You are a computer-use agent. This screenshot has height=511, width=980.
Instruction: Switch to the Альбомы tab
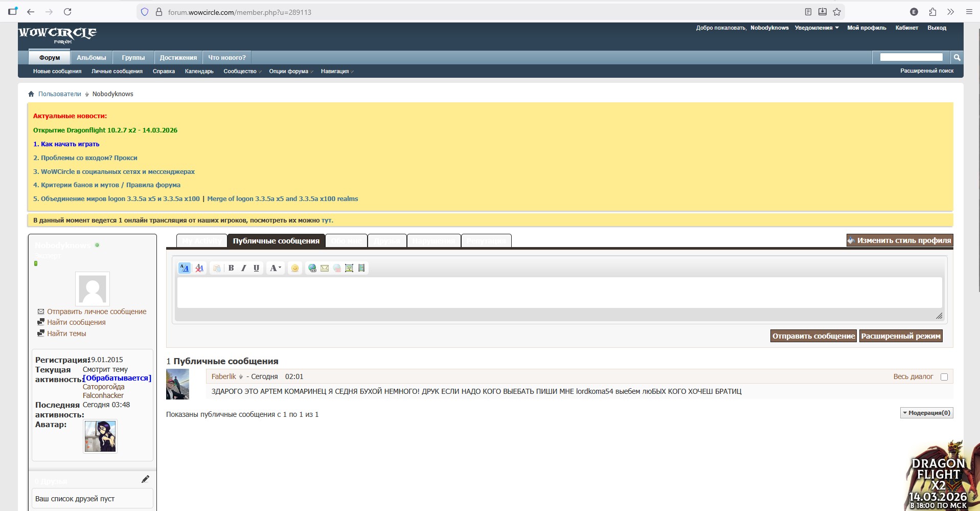point(91,58)
